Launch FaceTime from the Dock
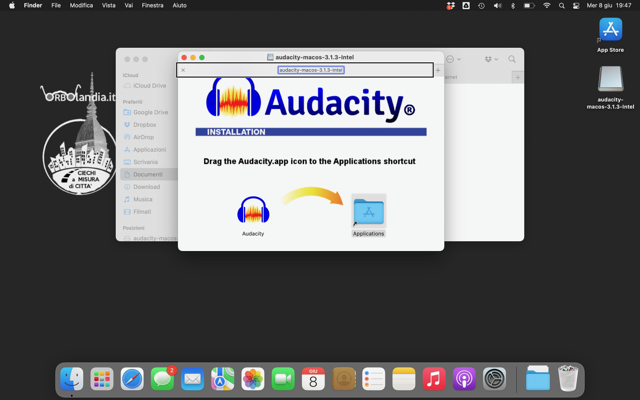Viewport: 640px width, 400px height. (283, 379)
